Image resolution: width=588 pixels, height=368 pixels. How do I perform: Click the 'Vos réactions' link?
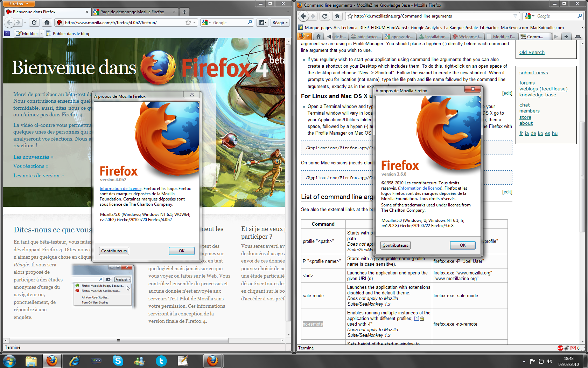coord(31,166)
